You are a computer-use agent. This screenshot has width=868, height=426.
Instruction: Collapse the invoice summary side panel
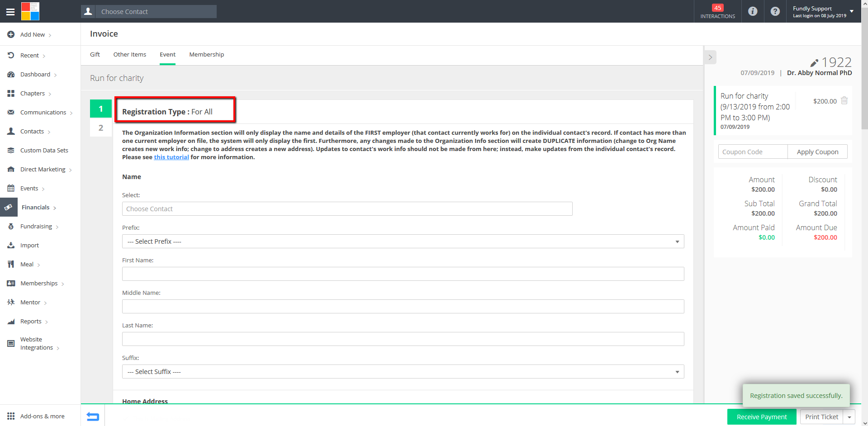(x=710, y=57)
